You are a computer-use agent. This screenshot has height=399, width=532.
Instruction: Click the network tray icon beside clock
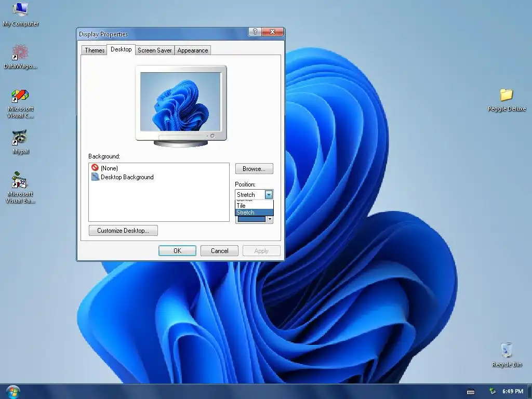[493, 391]
